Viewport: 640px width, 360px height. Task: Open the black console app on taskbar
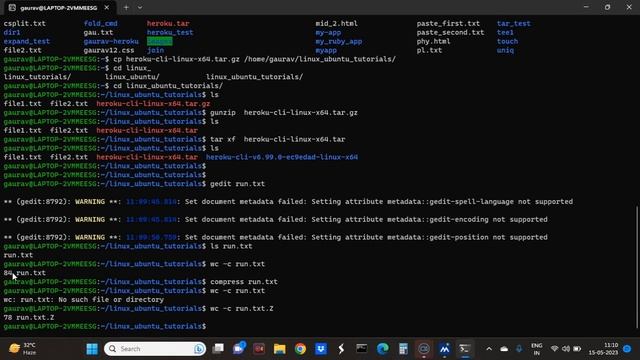[362, 349]
